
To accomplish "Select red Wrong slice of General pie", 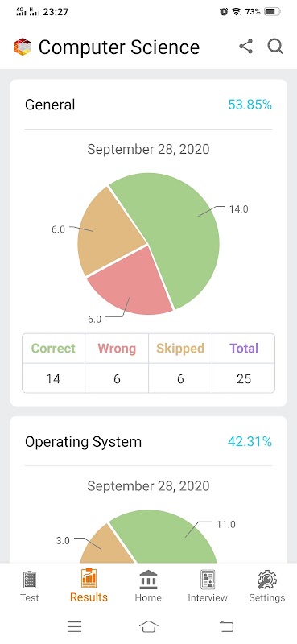I will coord(130,286).
